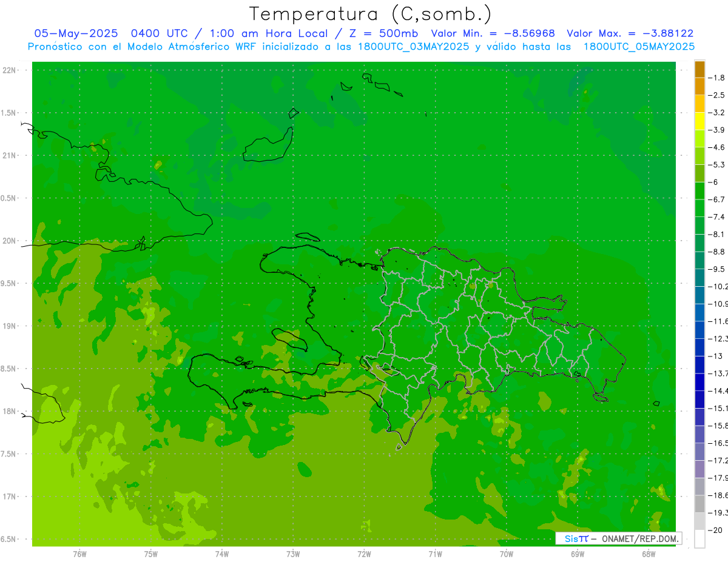The image size is (728, 562).
Task: Click the "-13" colorbar value
Action: (x=715, y=356)
